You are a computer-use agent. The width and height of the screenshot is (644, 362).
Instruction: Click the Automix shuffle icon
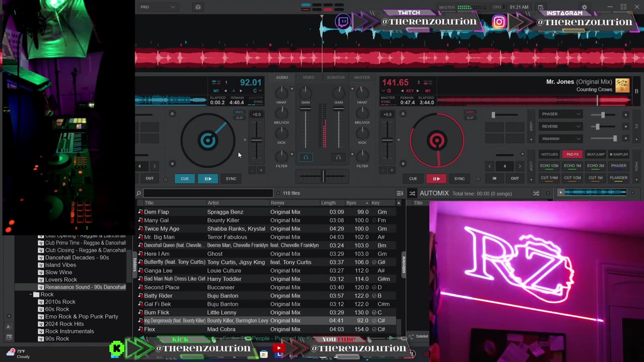[412, 193]
